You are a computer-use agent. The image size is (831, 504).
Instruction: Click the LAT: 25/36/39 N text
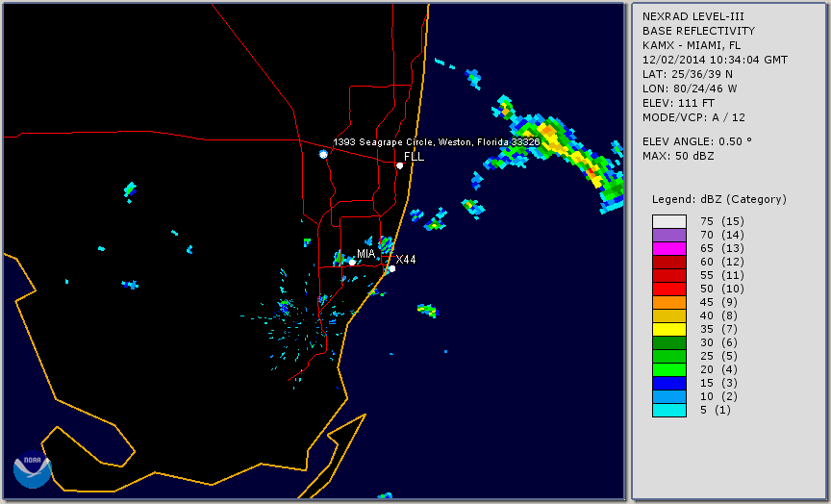coord(688,74)
